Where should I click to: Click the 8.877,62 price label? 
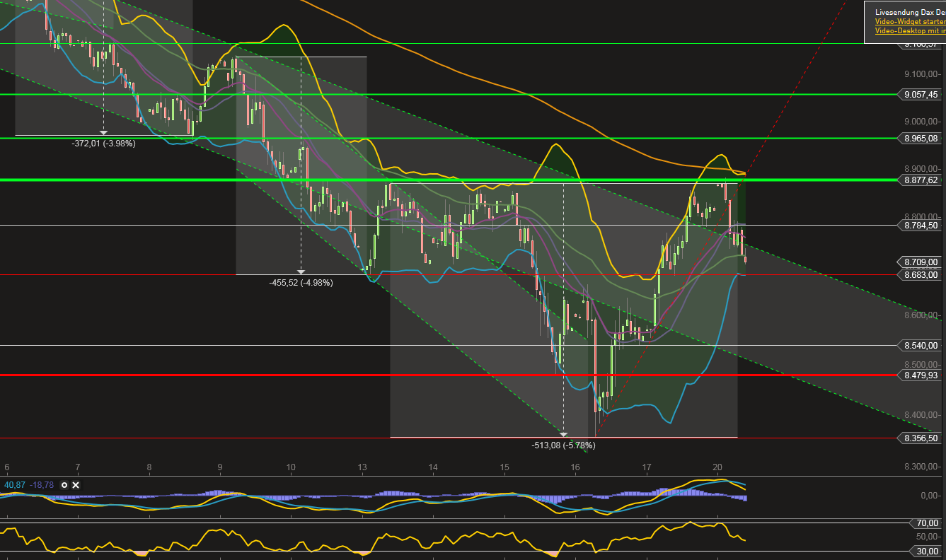coord(921,180)
